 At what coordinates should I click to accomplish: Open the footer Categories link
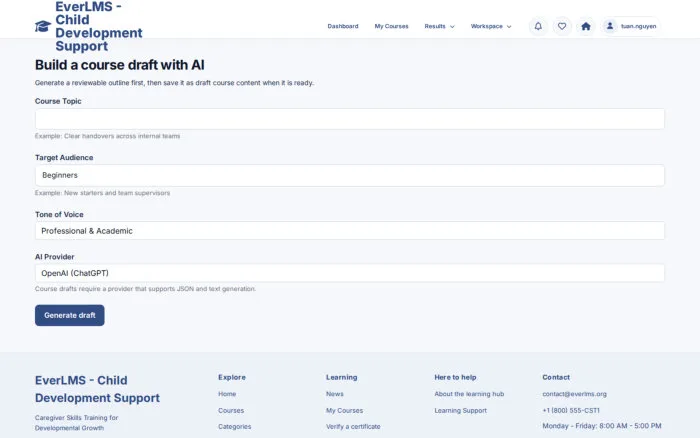click(234, 426)
